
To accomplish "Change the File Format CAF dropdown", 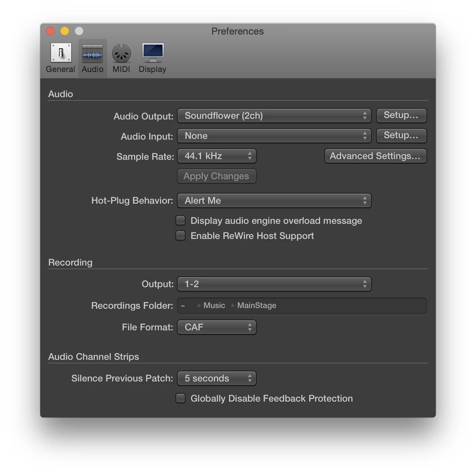I will point(217,327).
